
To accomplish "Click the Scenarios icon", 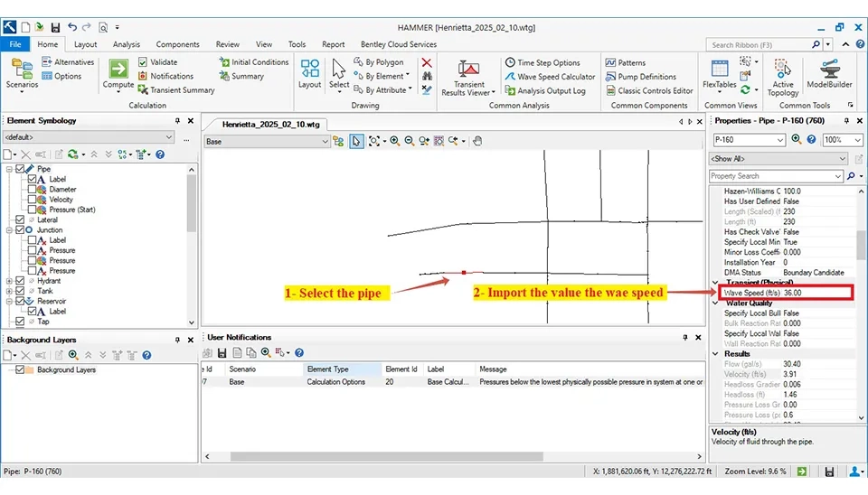I will [22, 72].
